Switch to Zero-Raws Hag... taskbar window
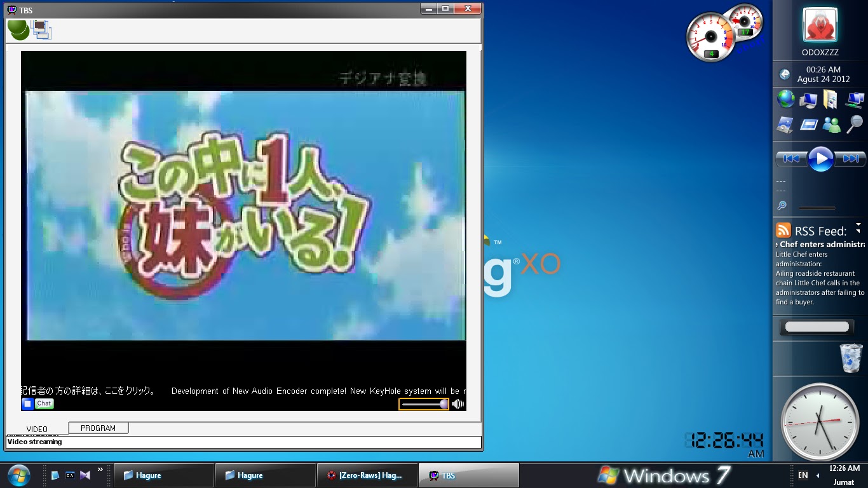 [367, 475]
